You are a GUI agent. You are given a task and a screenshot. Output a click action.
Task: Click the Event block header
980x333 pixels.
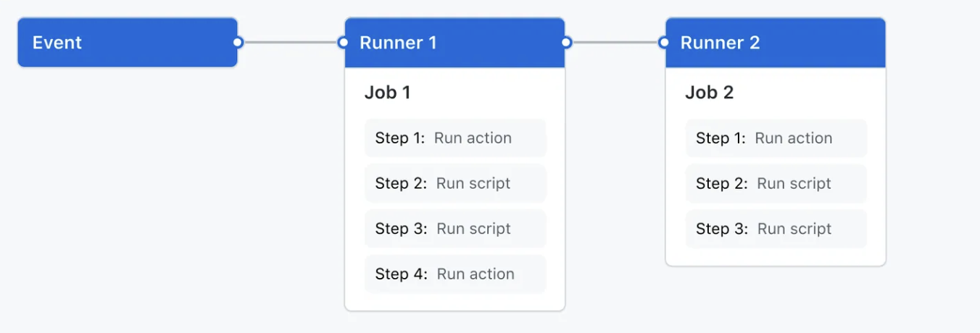(127, 43)
